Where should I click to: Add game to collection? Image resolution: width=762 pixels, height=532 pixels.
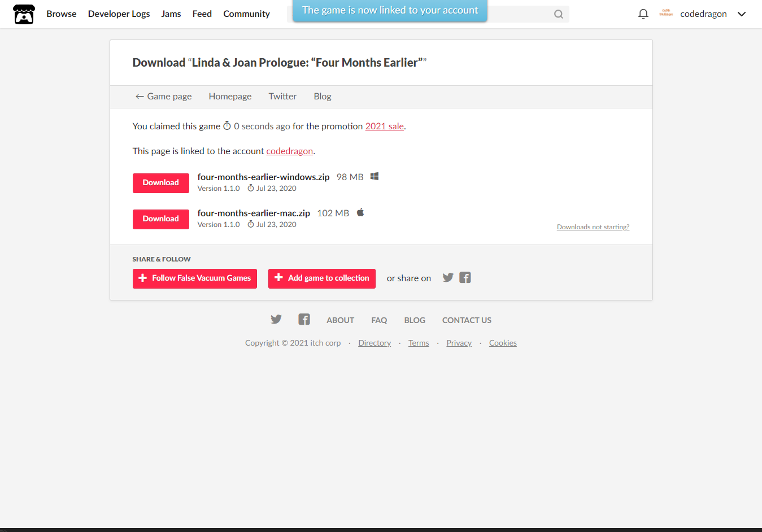coord(322,278)
